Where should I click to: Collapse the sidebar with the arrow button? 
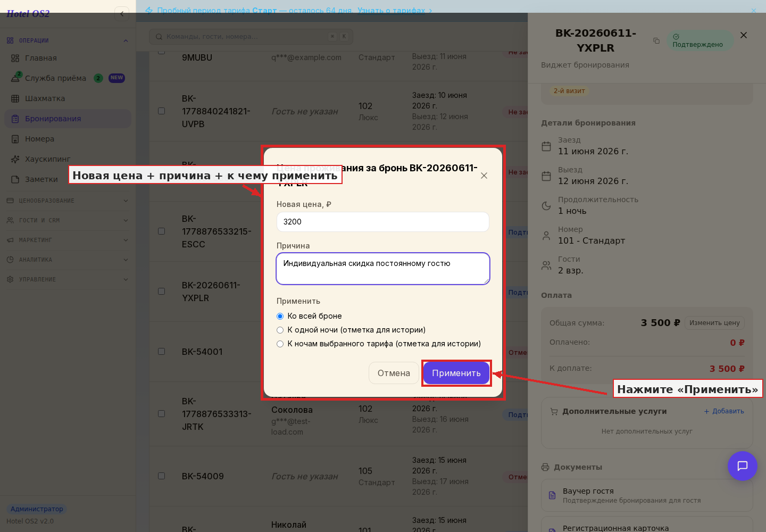[x=122, y=14]
